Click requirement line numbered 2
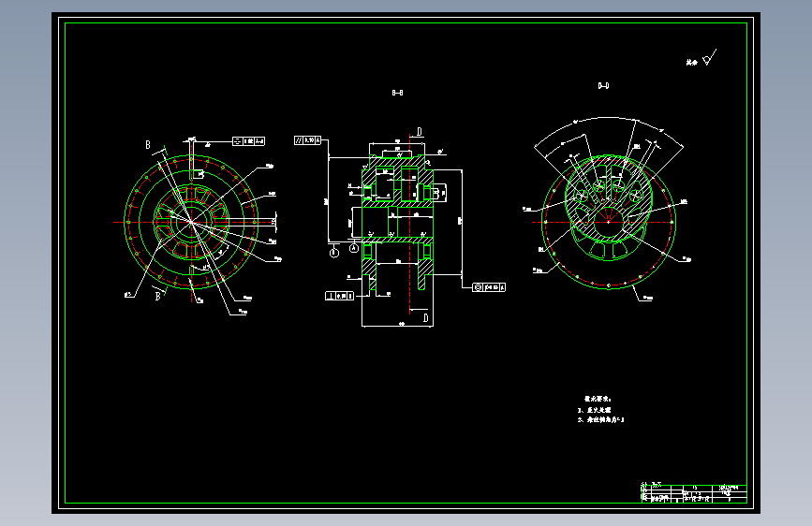This screenshot has height=526, width=812. tap(600, 420)
